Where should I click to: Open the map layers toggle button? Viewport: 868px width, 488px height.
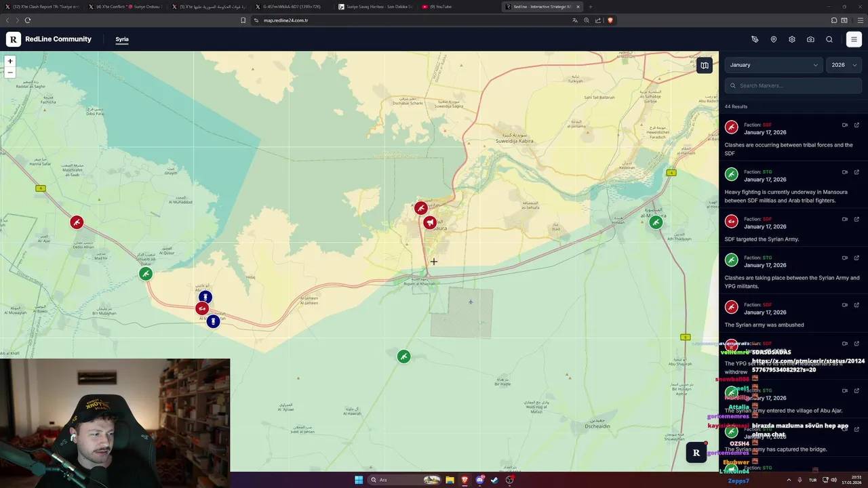coord(705,65)
